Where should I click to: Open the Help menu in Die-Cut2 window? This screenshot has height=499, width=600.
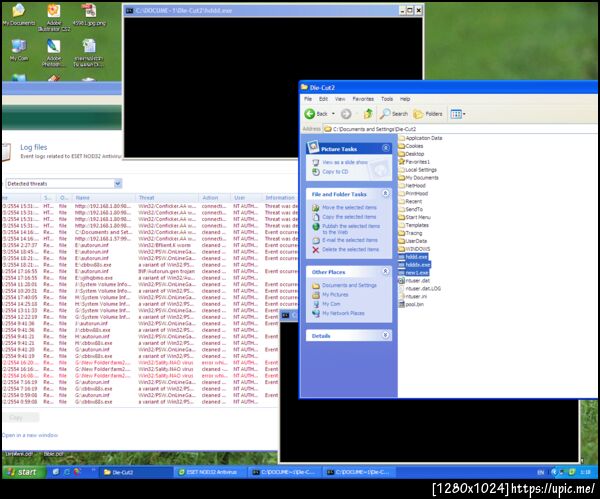[x=405, y=99]
